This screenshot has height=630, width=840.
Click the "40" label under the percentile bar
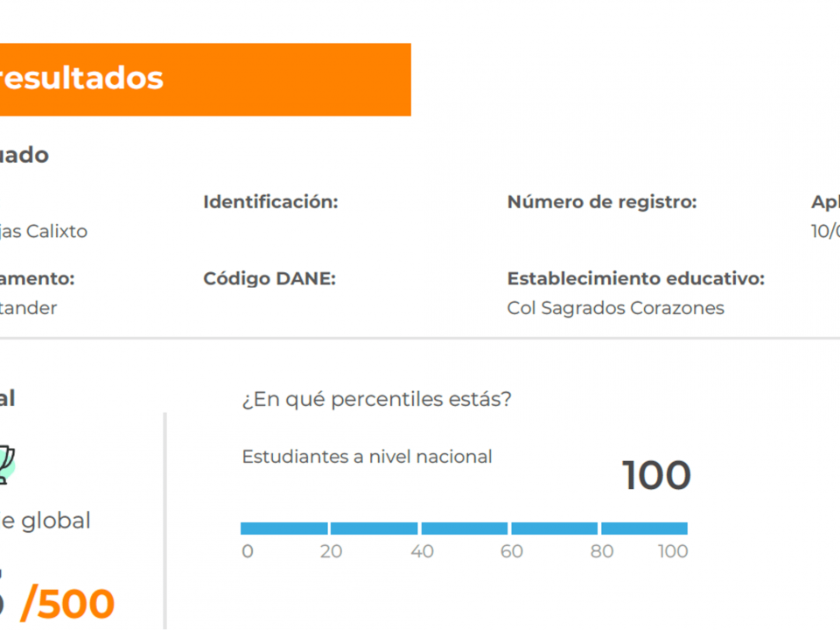[x=422, y=551]
